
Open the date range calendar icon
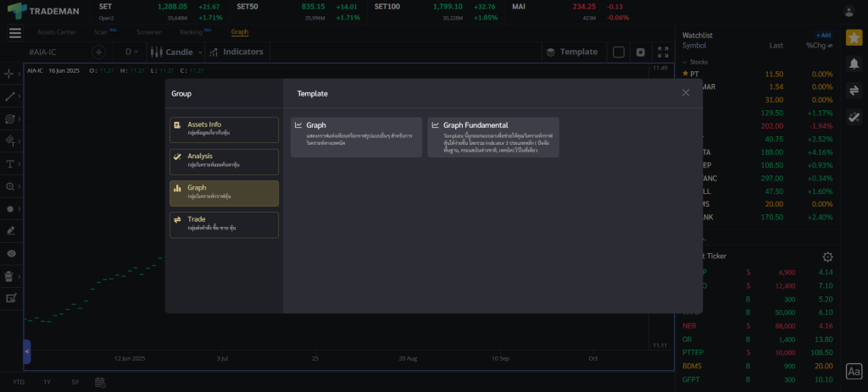pos(100,382)
